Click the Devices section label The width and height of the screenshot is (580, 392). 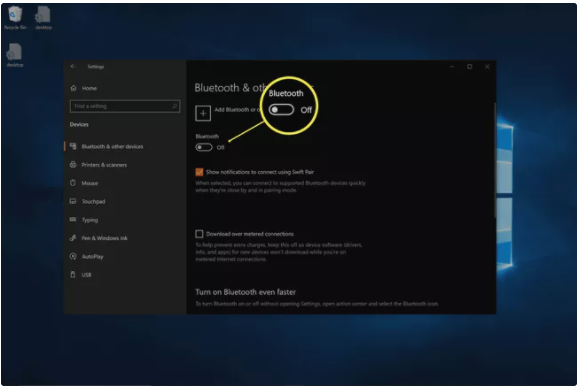[x=79, y=125]
